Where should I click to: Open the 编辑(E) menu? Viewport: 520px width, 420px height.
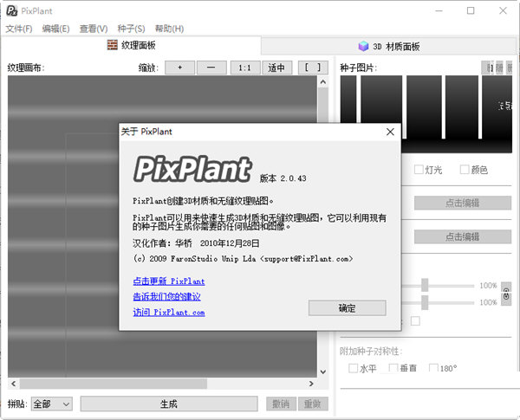(x=55, y=29)
